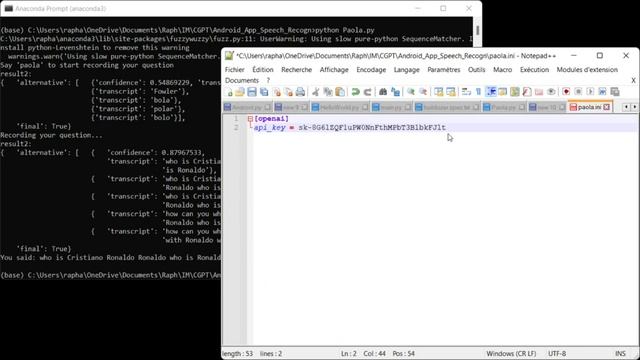The width and height of the screenshot is (640, 360).
Task: Click the Save All icon
Action: (x=264, y=92)
